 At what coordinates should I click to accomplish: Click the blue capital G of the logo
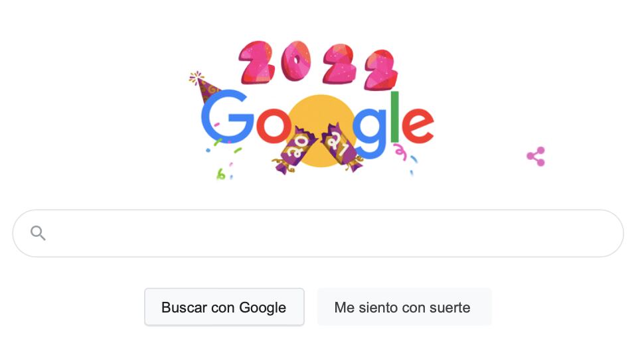[x=227, y=116]
